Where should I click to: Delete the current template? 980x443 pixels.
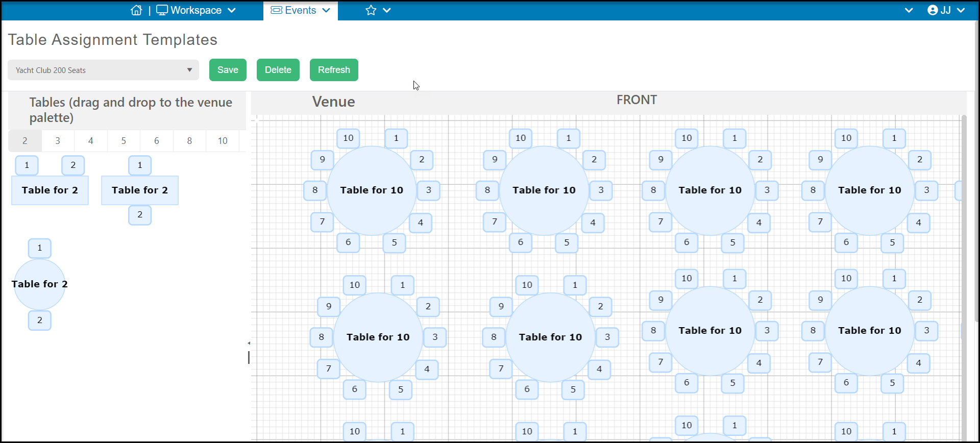278,70
